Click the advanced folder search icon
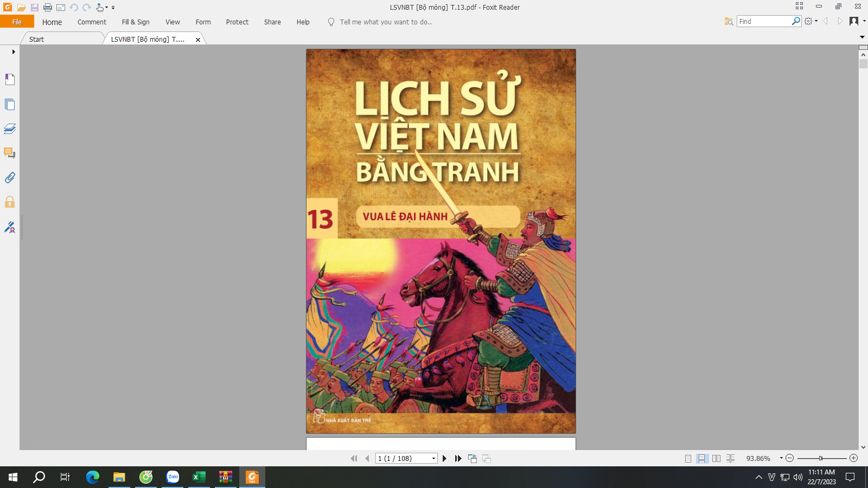The width and height of the screenshot is (868, 488). 729,21
